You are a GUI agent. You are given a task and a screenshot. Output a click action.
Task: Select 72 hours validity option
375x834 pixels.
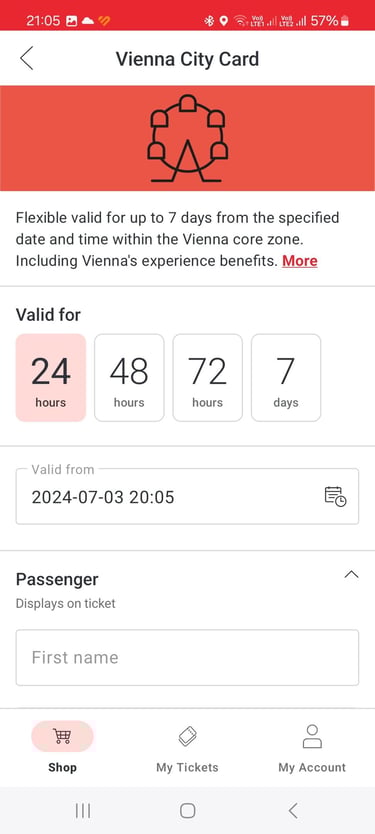click(x=207, y=378)
